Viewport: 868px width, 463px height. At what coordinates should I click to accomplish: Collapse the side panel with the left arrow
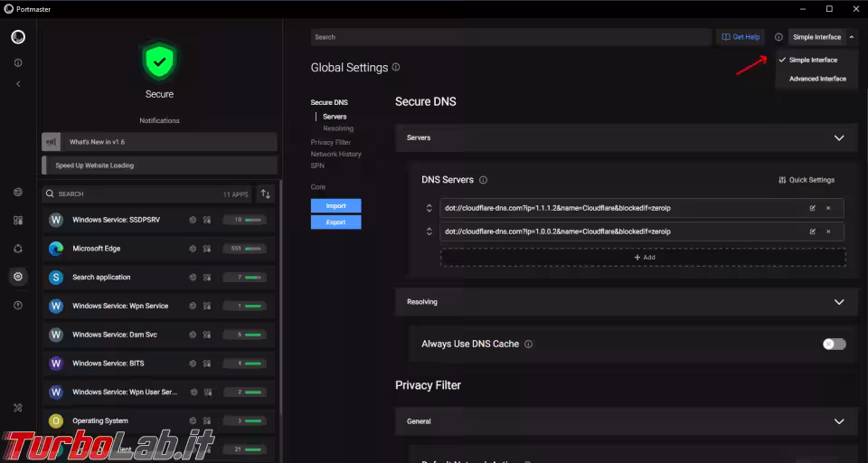click(18, 84)
